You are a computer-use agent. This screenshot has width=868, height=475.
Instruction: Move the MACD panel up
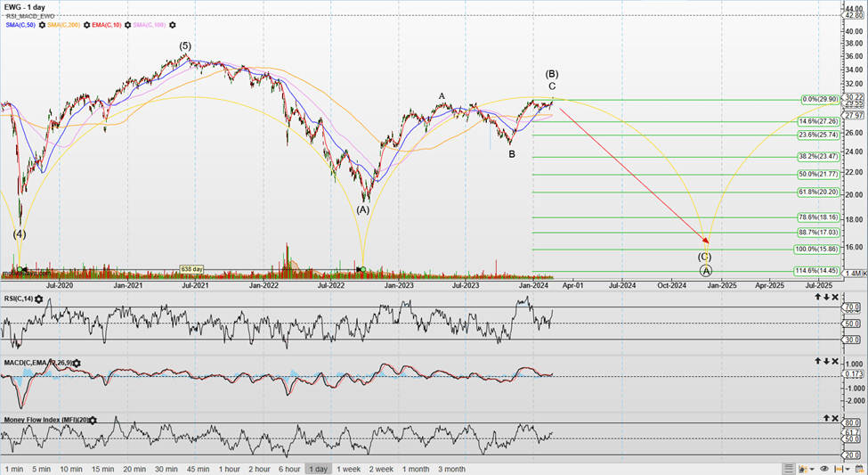(x=817, y=361)
